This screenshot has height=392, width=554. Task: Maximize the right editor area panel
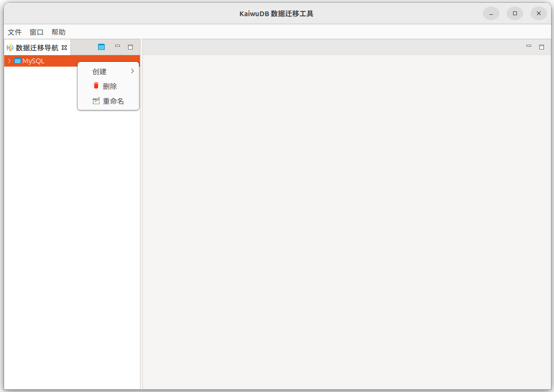[x=541, y=47]
